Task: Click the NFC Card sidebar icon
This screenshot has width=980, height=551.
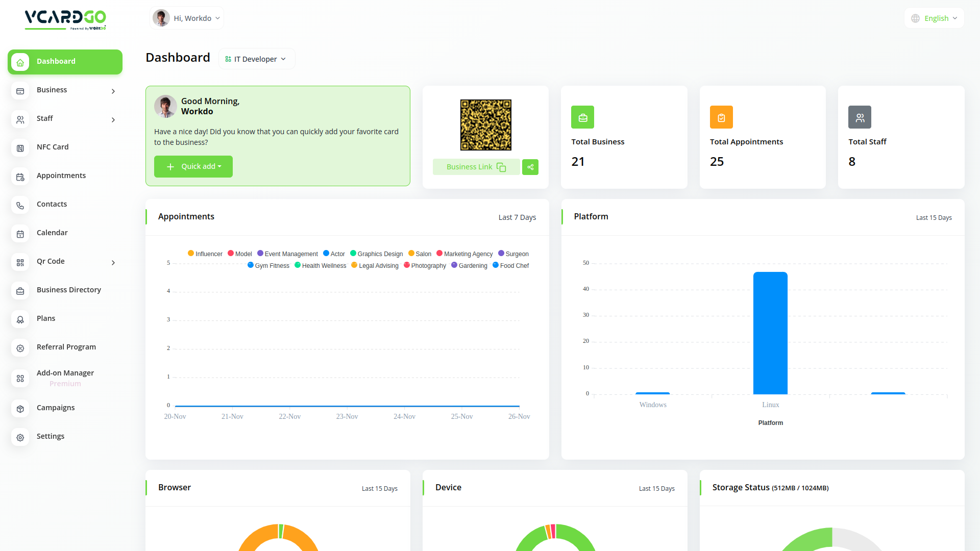Action: point(20,148)
